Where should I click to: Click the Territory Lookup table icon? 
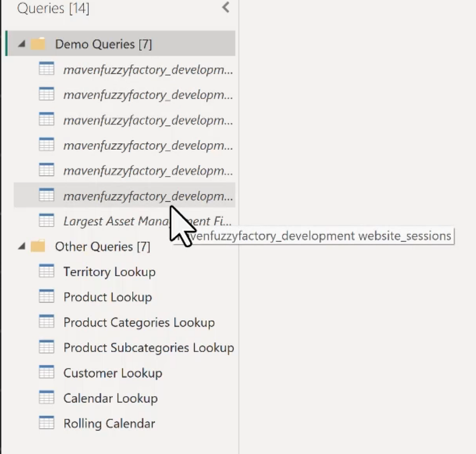click(x=46, y=271)
